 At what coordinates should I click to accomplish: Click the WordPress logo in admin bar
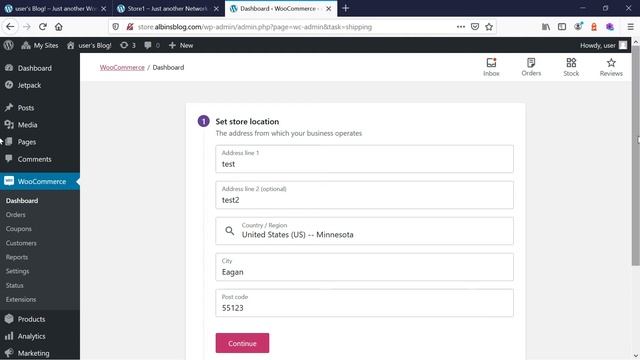pyautogui.click(x=9, y=45)
